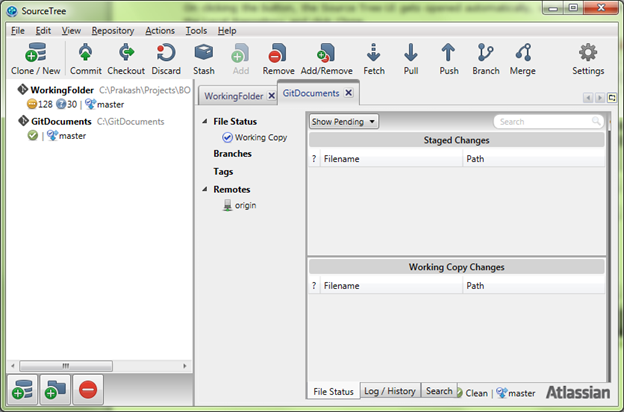This screenshot has height=412, width=624.
Task: Click the tab list icon beside tab arrows
Action: (x=612, y=97)
